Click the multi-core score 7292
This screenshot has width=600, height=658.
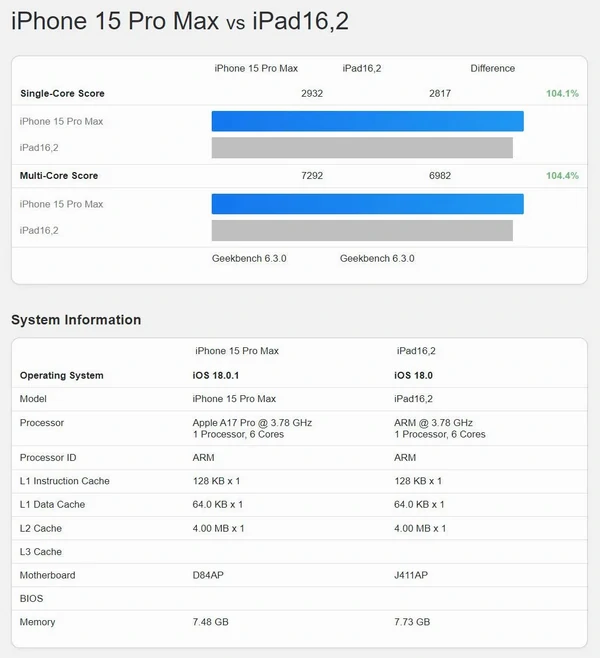tap(312, 176)
